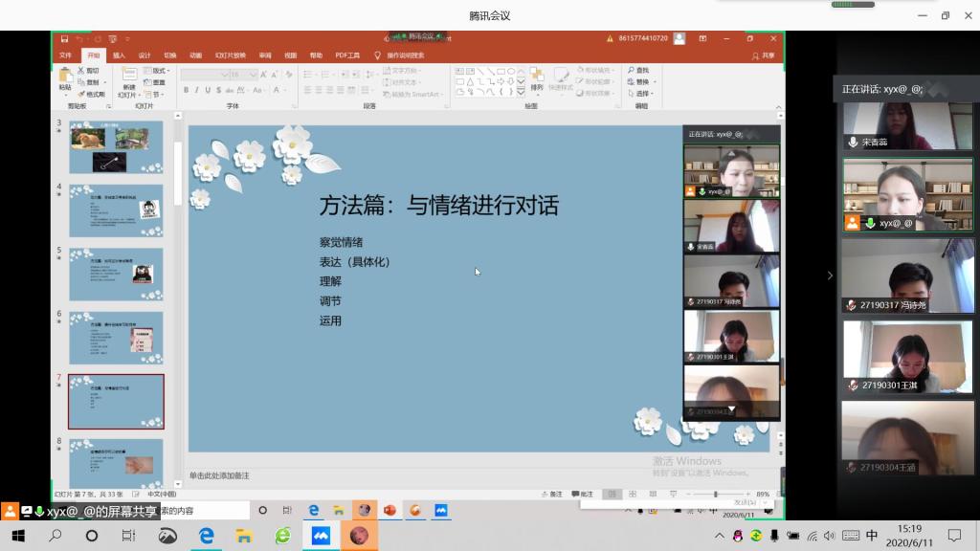Click the Cut (剪切) scissors icon
This screenshot has height=551, width=980.
click(80, 71)
